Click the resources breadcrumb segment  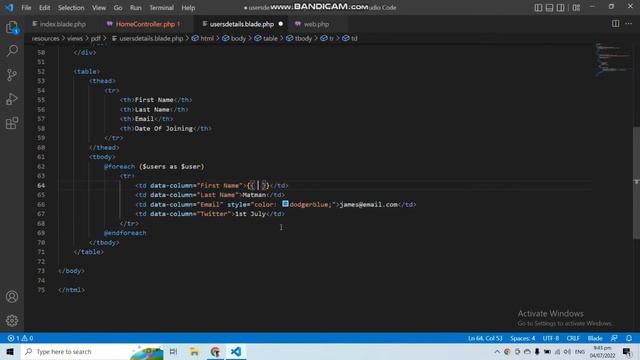(x=45, y=38)
